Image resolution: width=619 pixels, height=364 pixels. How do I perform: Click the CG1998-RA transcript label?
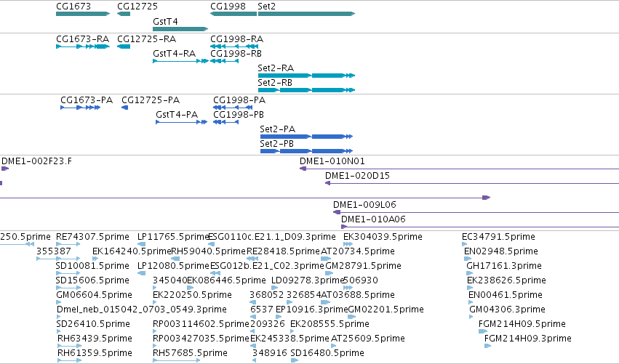pos(236,39)
